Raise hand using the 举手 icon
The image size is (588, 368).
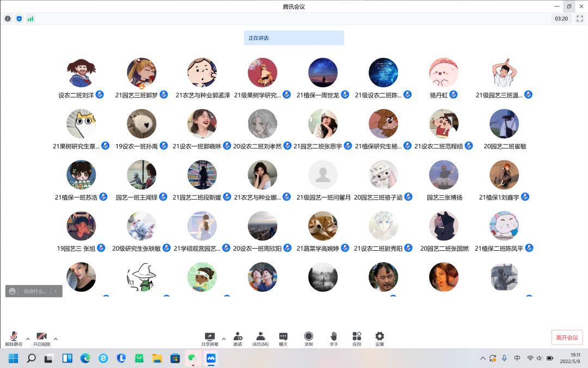pos(334,339)
